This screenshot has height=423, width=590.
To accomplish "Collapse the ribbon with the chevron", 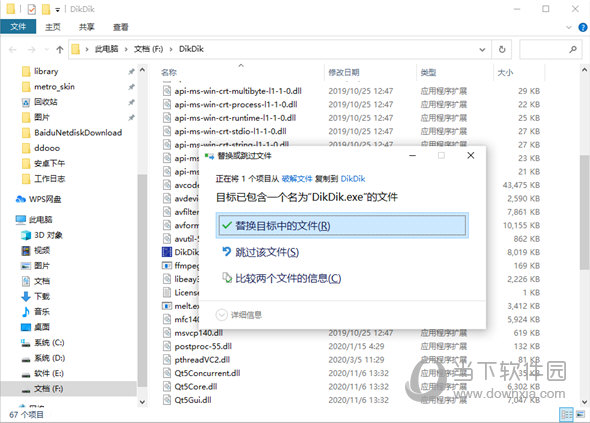I will pyautogui.click(x=569, y=27).
